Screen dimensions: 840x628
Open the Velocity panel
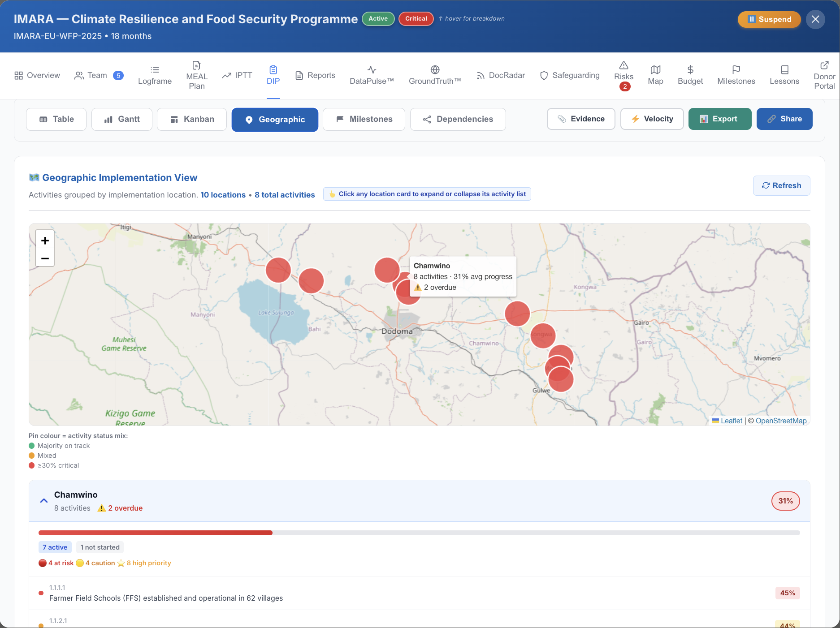point(652,119)
